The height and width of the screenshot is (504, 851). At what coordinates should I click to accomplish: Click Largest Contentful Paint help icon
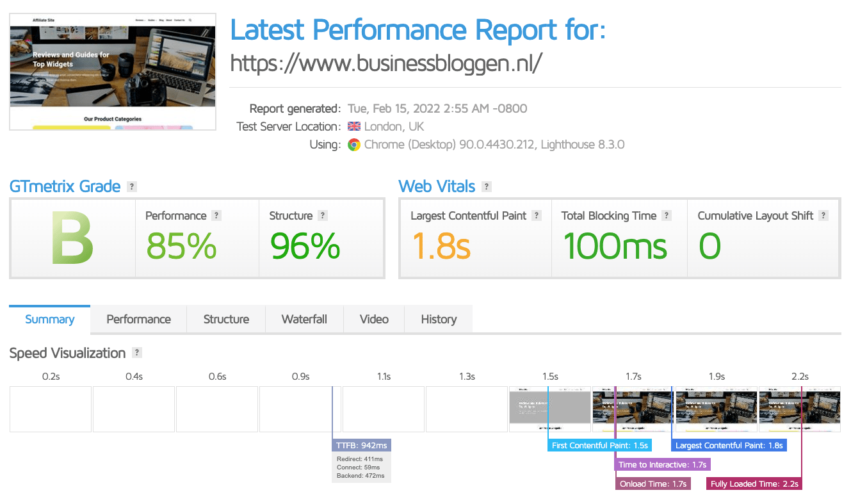537,216
